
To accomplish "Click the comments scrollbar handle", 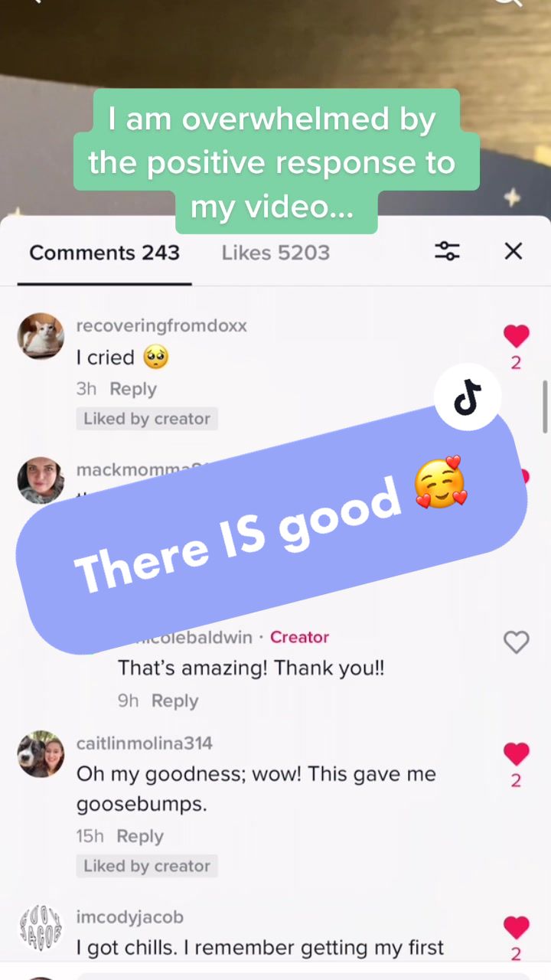I will pyautogui.click(x=545, y=407).
